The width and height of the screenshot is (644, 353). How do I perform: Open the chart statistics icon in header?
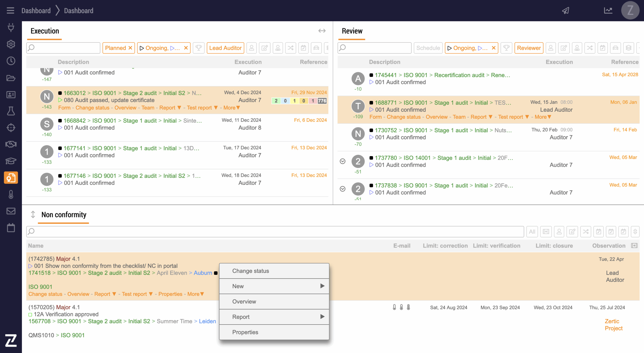click(x=608, y=11)
